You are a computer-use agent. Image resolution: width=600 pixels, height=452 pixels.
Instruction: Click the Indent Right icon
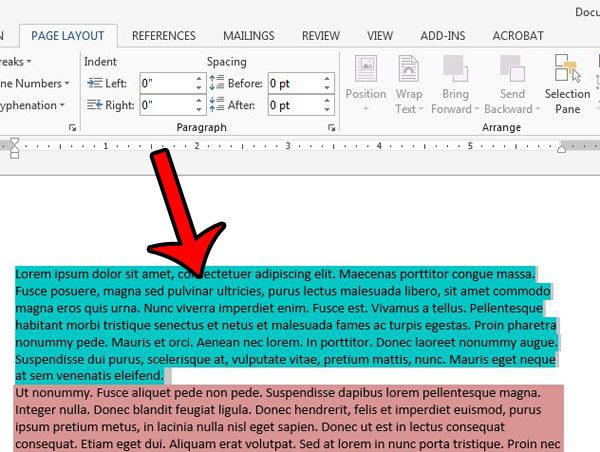pyautogui.click(x=95, y=104)
